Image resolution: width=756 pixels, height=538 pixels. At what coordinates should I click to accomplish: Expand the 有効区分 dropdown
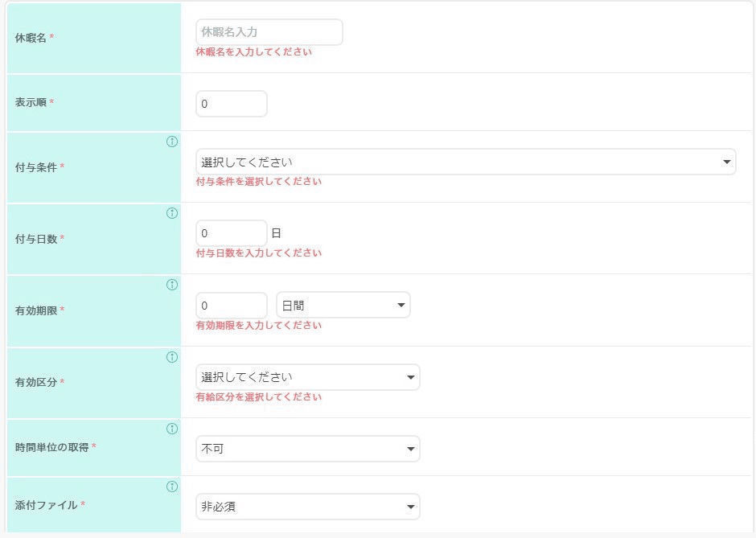pos(307,377)
